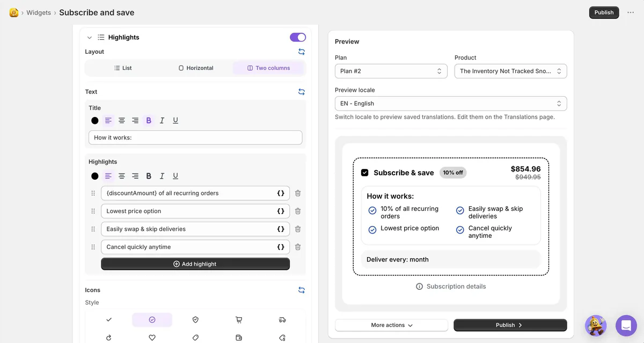Open Highlights text color picker
The image size is (644, 343).
tap(95, 176)
